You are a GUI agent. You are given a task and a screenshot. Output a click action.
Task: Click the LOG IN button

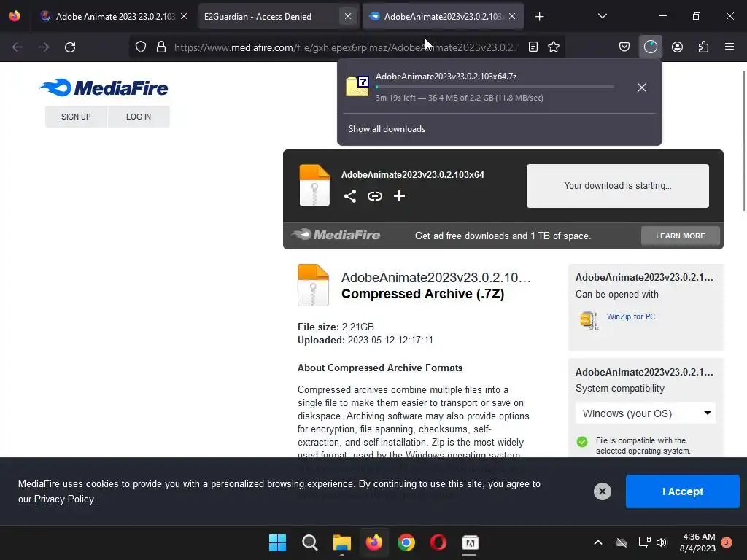coord(139,117)
